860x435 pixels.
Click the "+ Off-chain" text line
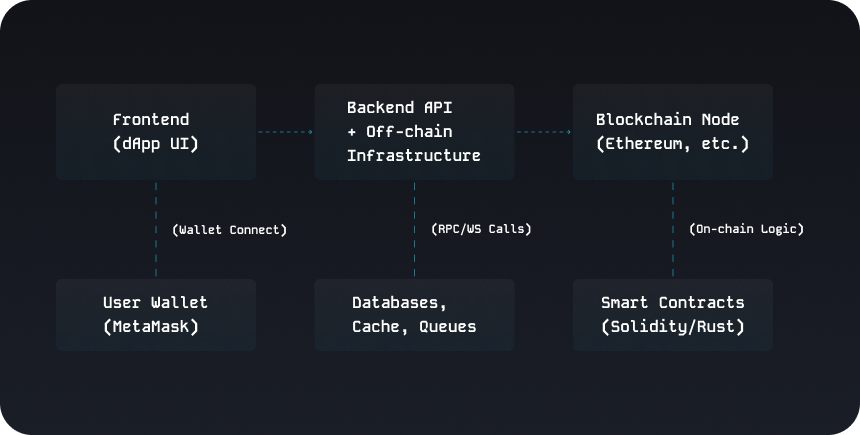(402, 132)
